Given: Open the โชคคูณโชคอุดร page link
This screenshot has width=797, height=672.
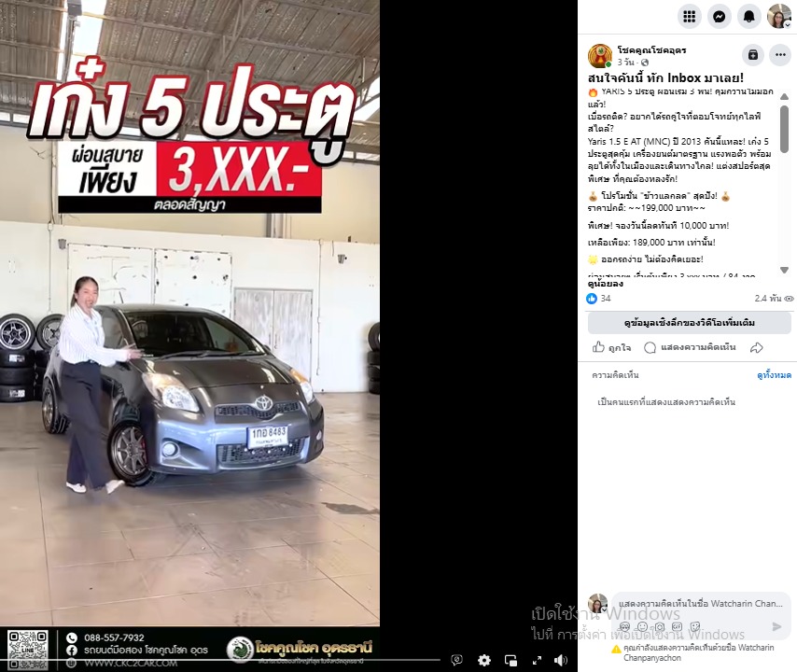Looking at the screenshot, I should coord(651,49).
